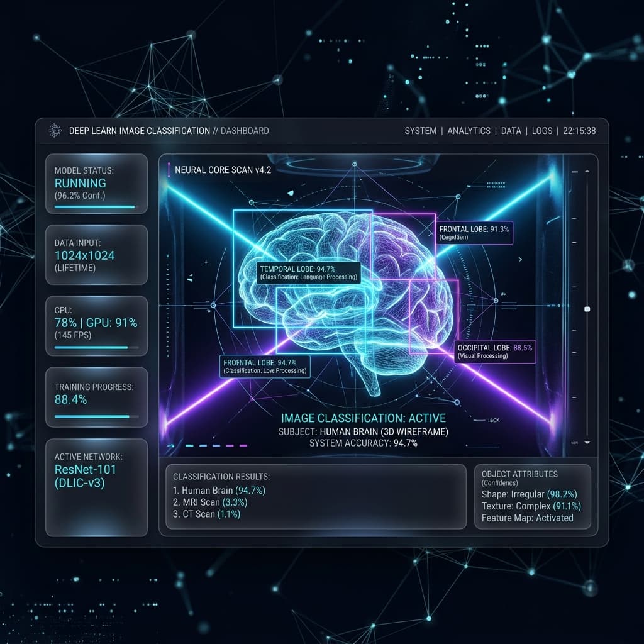Click the top node of scan target circle
Screen dimensions: 644x644
pos(355,164)
